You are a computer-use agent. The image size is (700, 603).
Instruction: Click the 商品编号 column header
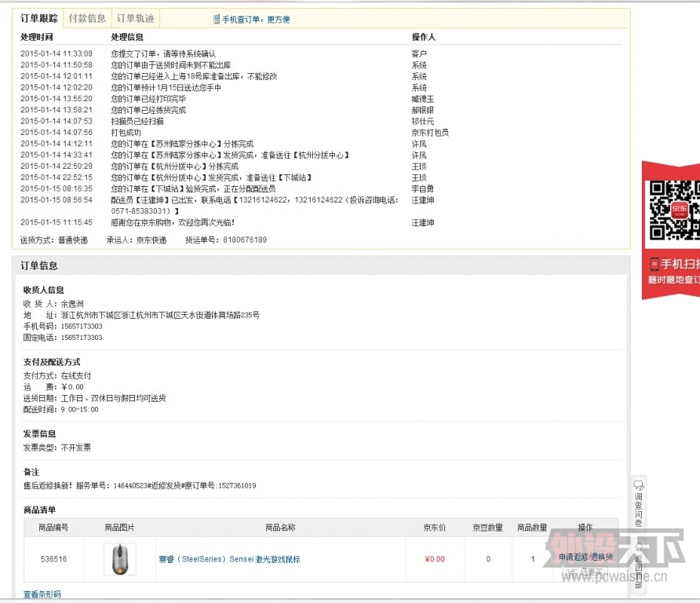53,528
